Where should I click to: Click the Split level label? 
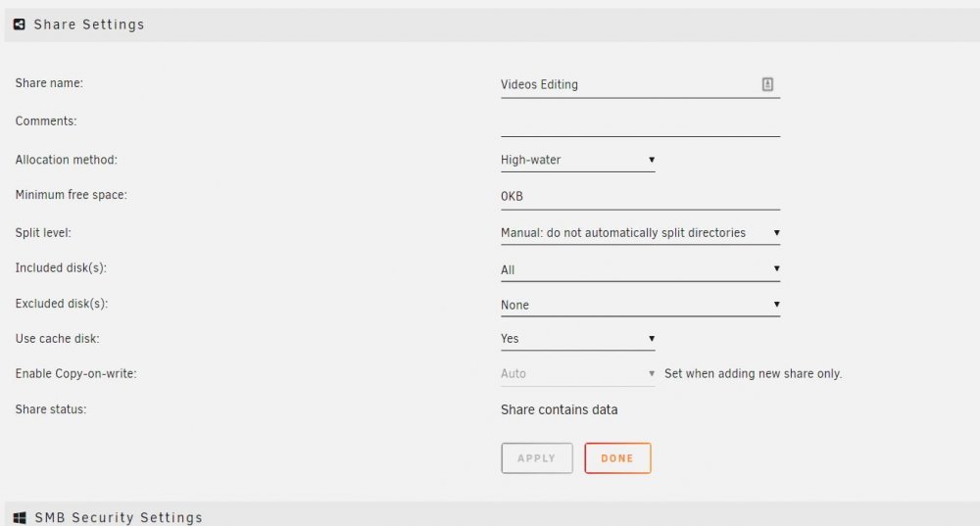point(43,233)
